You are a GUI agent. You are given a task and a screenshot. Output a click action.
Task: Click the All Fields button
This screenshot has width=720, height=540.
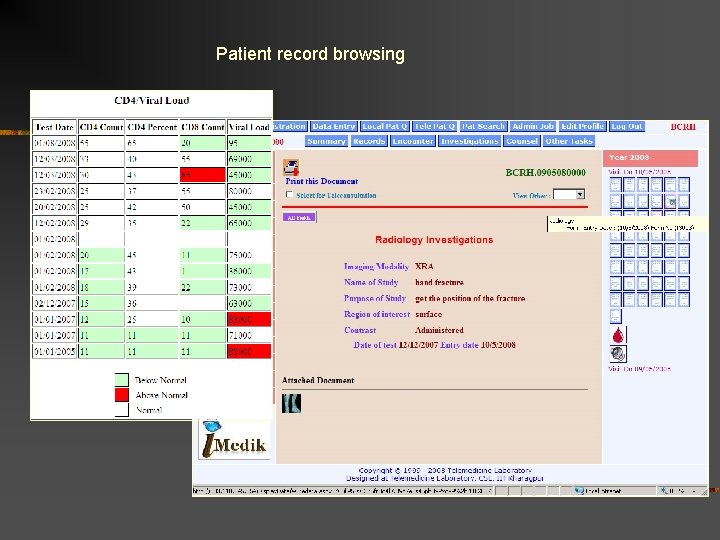[299, 217]
